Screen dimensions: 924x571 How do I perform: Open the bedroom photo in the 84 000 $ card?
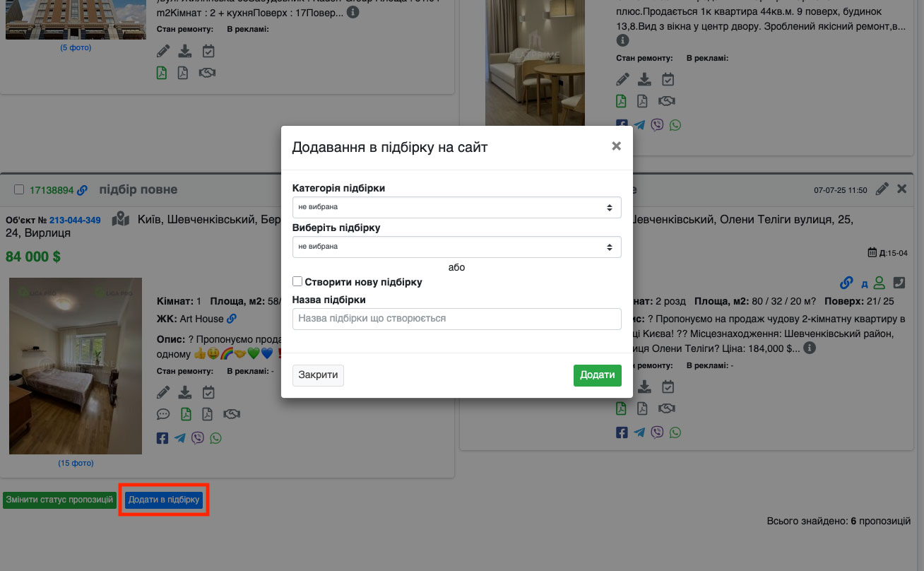point(76,366)
